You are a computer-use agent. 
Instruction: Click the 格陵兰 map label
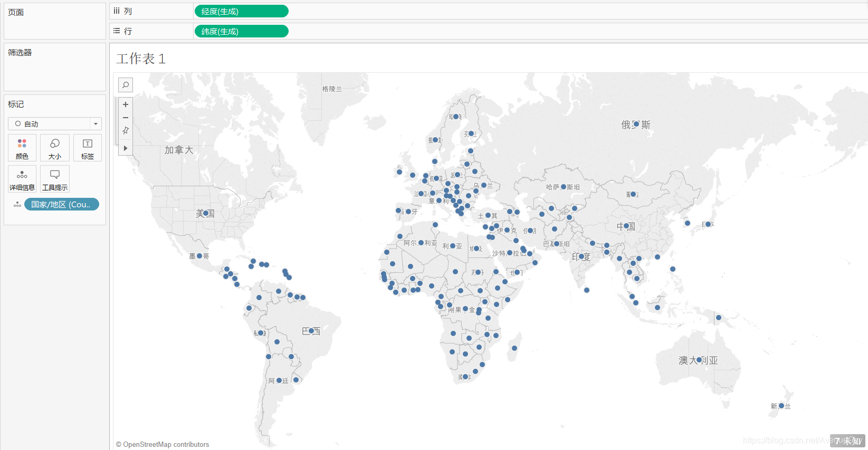[x=332, y=89]
